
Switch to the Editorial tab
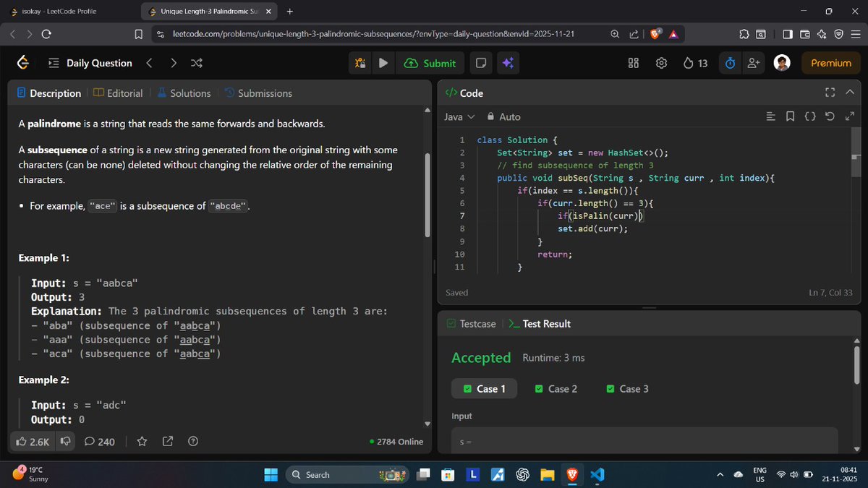pyautogui.click(x=118, y=93)
